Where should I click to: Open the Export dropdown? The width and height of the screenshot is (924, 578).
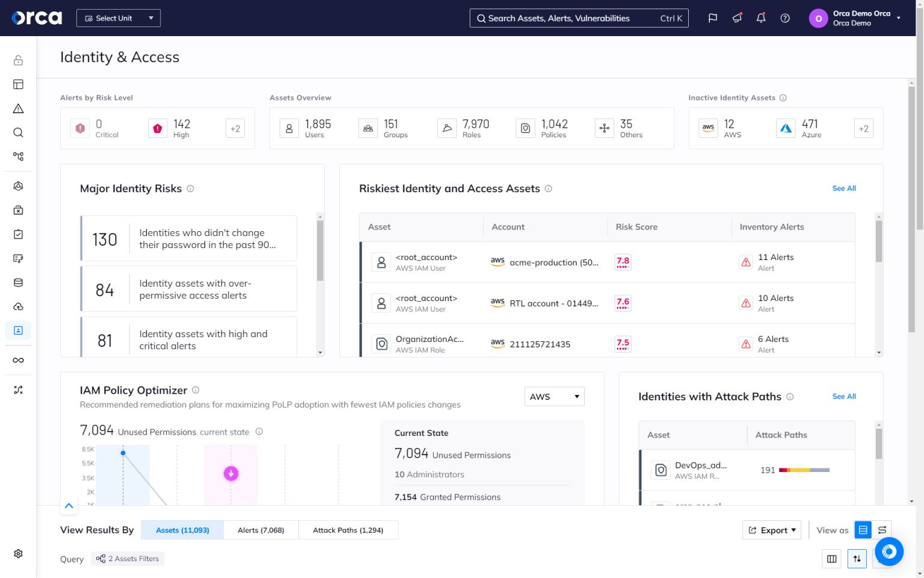pyautogui.click(x=772, y=530)
